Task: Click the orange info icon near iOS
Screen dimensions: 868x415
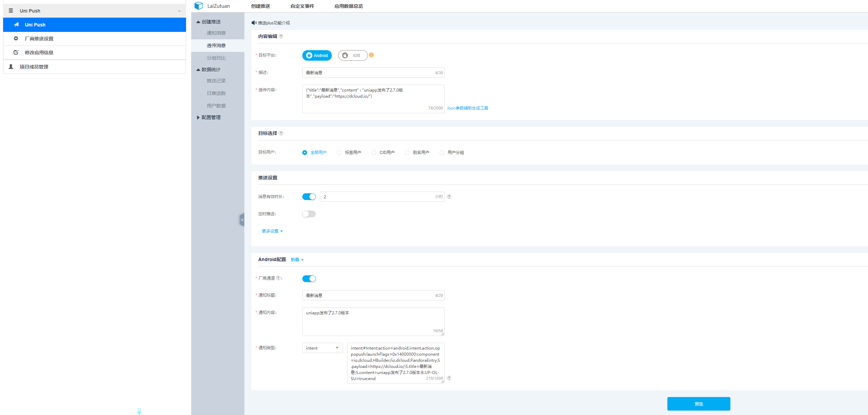Action: [371, 55]
